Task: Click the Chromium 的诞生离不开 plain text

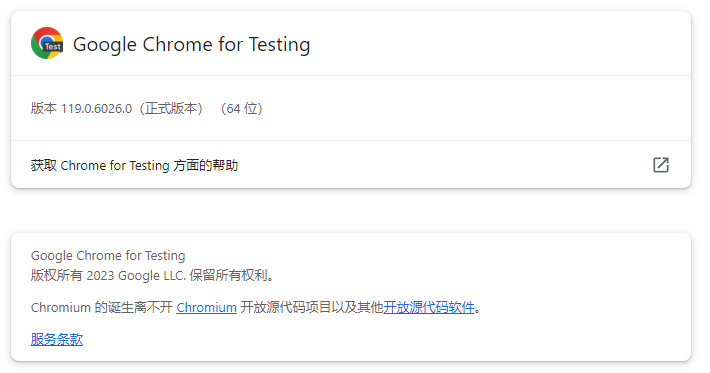Action: click(102, 307)
